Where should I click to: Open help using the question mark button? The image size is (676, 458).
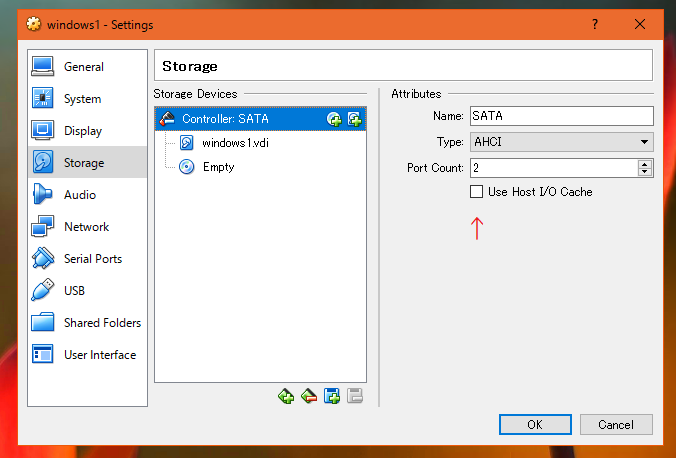coord(595,25)
